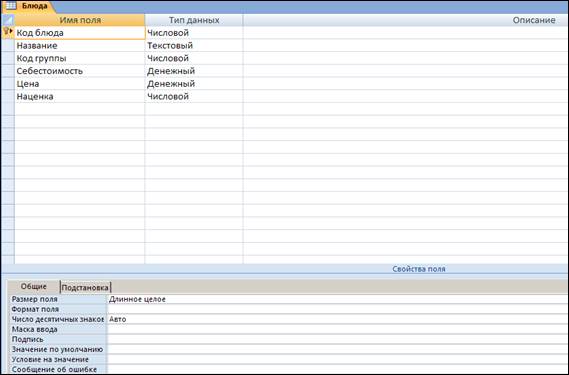Click the select-all corner box of the grid

click(8, 20)
